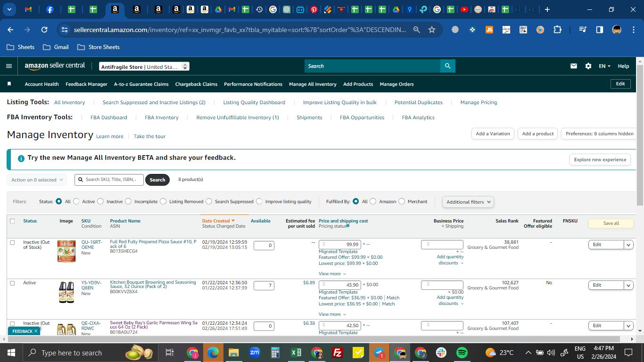This screenshot has width=644, height=362.
Task: Expand View more under the 45.90 price
Action: (x=332, y=314)
